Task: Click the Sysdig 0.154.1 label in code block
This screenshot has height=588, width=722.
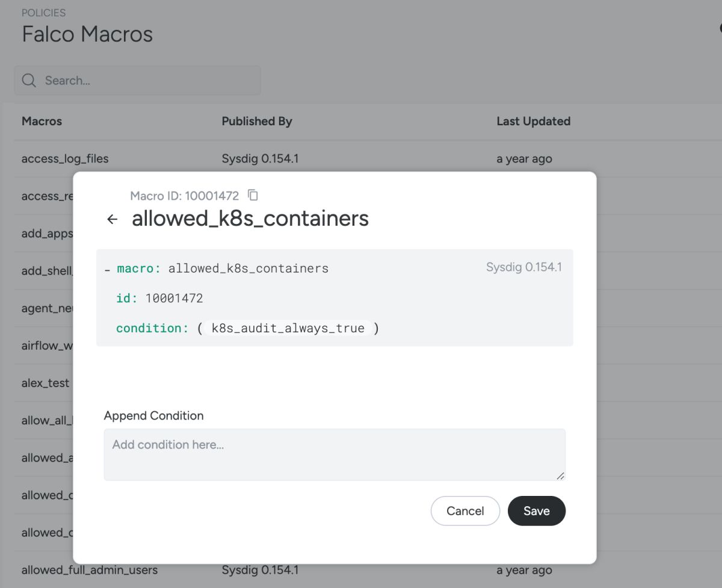Action: (x=523, y=267)
